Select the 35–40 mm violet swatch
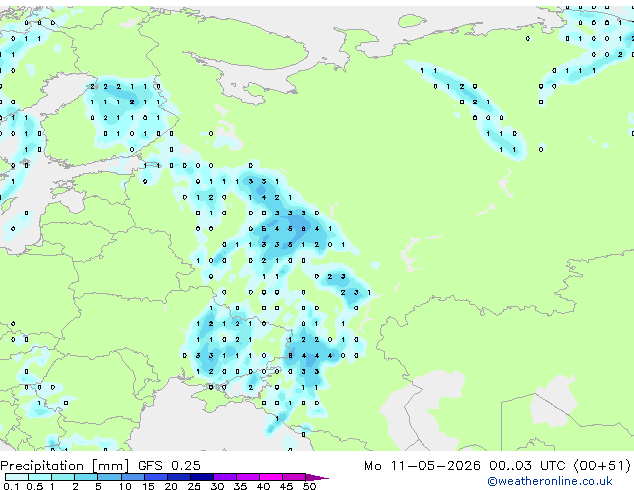The width and height of the screenshot is (634, 490). [248, 477]
